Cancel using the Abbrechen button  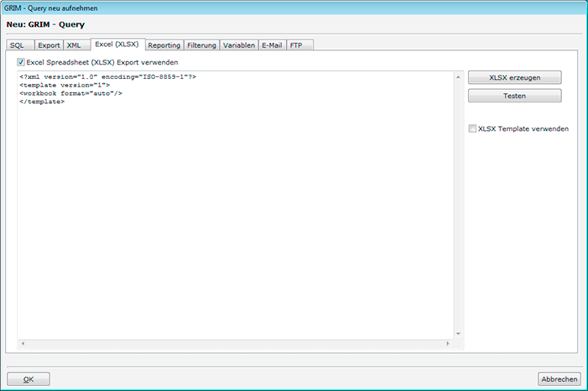click(x=559, y=378)
